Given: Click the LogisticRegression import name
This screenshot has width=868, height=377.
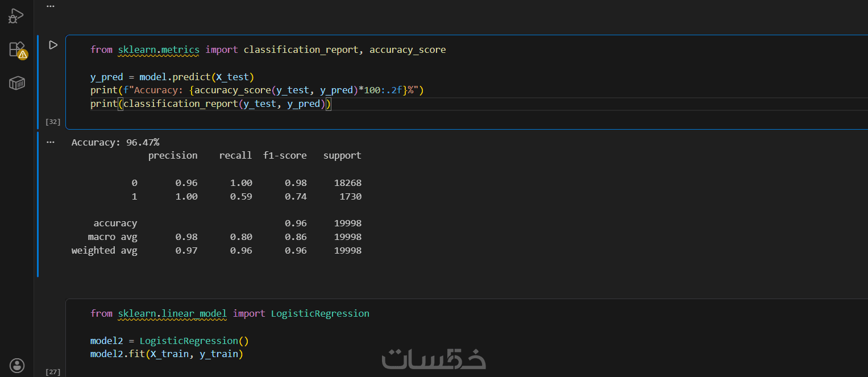Looking at the screenshot, I should tap(319, 313).
